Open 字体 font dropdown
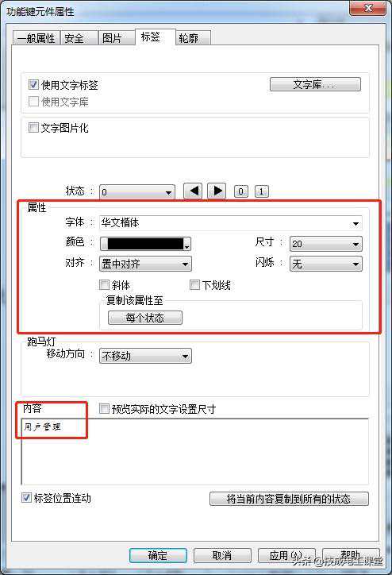The image size is (392, 575). click(x=231, y=223)
